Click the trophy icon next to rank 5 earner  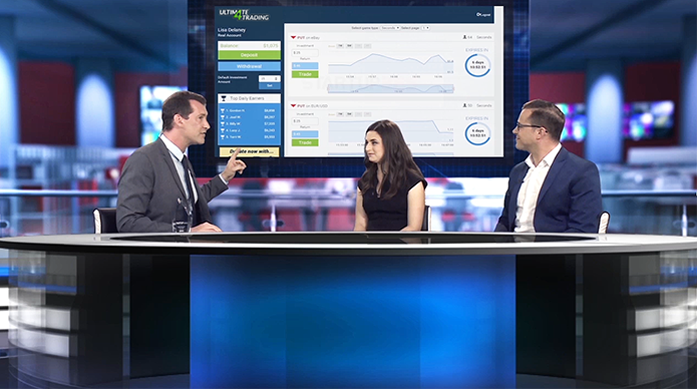click(222, 137)
